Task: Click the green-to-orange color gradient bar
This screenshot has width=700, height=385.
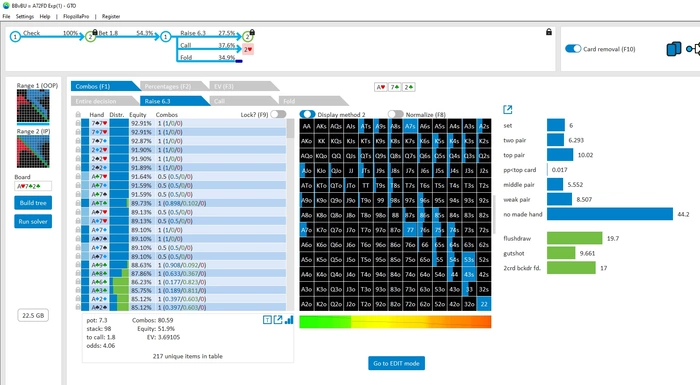Action: pyautogui.click(x=395, y=322)
